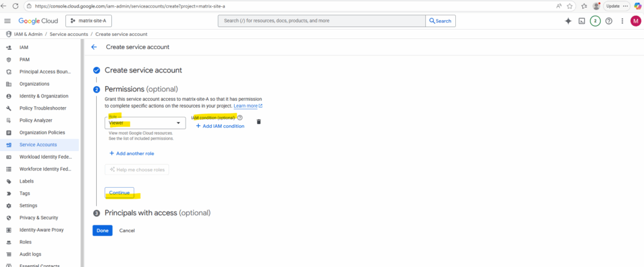Click the Organizations building icon
The image size is (644, 267).
click(9, 84)
